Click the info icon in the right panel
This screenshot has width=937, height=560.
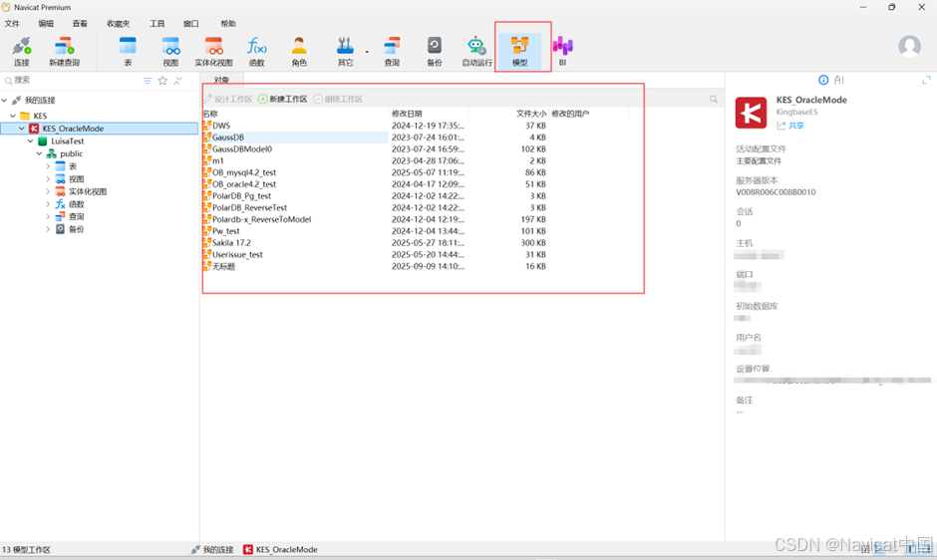pyautogui.click(x=823, y=80)
